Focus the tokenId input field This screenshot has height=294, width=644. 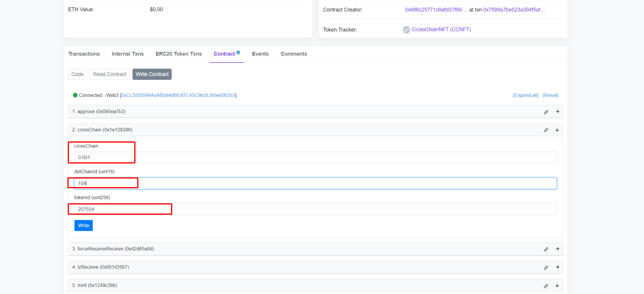[315, 209]
